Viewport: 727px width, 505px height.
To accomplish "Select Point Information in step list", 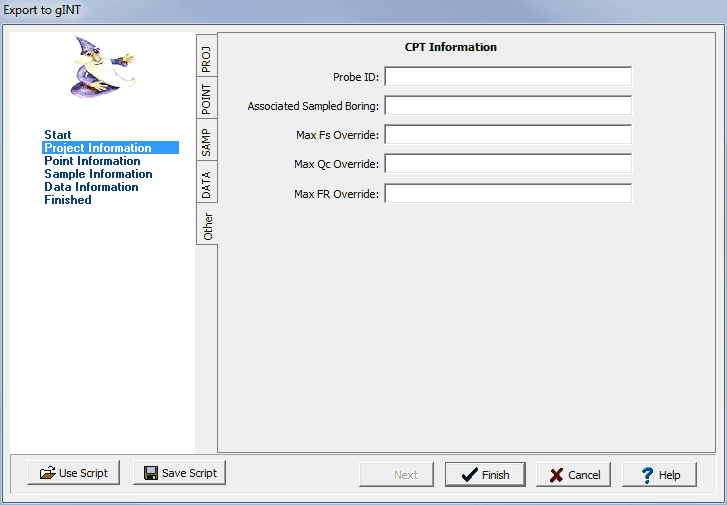I will 92,161.
